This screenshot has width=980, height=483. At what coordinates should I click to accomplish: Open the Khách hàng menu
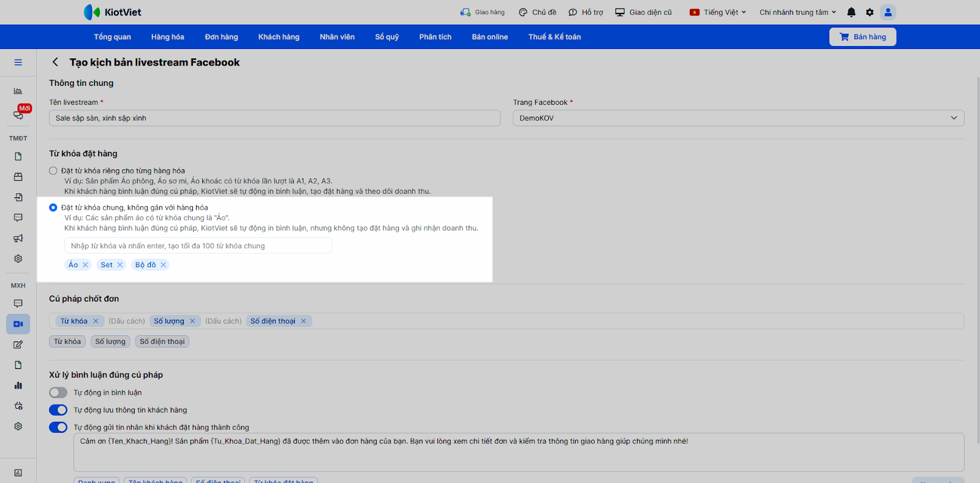point(279,37)
